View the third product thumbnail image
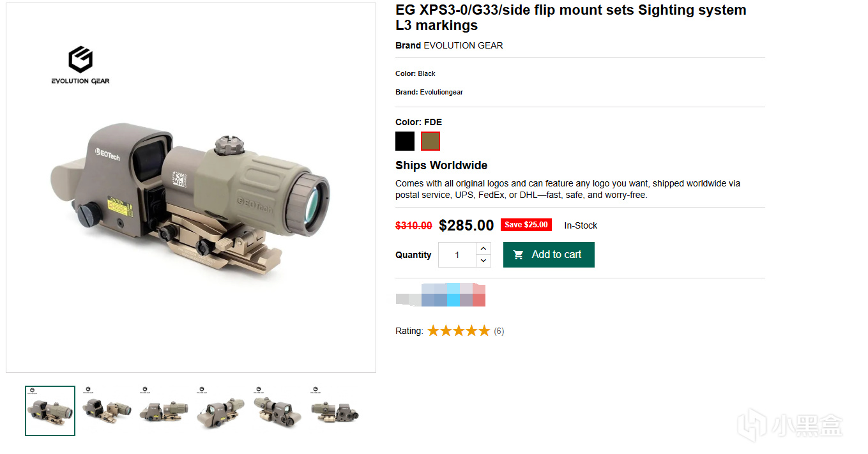This screenshot has height=454, width=868. click(163, 411)
